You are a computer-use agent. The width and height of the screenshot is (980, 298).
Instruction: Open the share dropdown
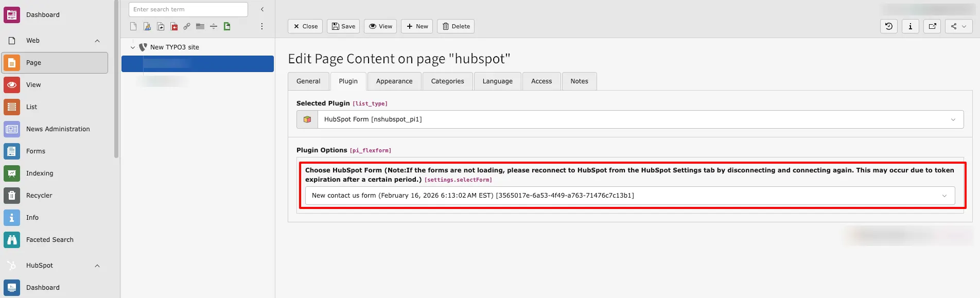pyautogui.click(x=958, y=26)
